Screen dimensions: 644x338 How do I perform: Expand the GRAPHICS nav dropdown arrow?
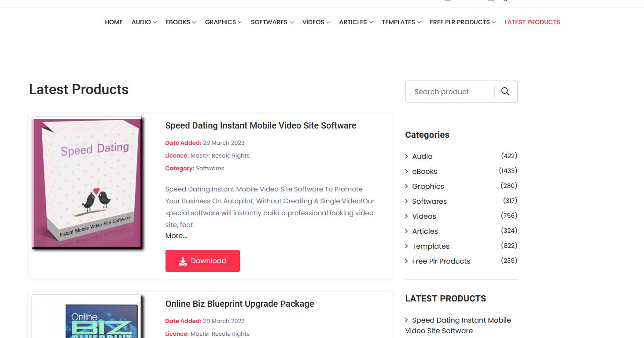(x=240, y=22)
